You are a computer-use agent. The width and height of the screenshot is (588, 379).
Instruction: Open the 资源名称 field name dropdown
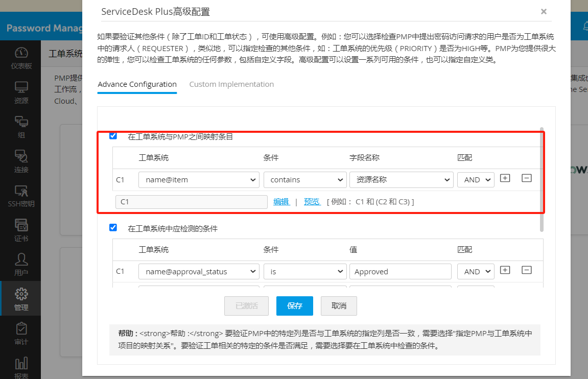click(x=401, y=180)
